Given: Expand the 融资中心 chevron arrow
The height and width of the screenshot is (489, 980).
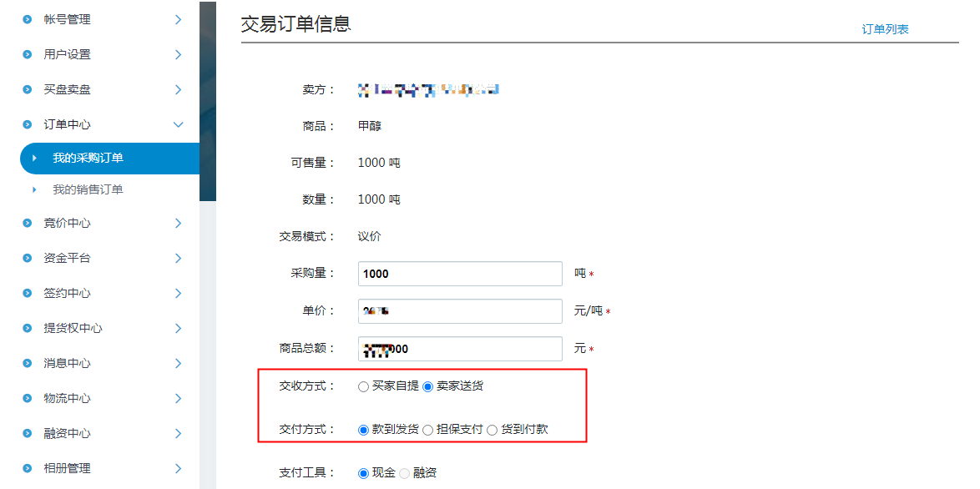Looking at the screenshot, I should pyautogui.click(x=178, y=433).
